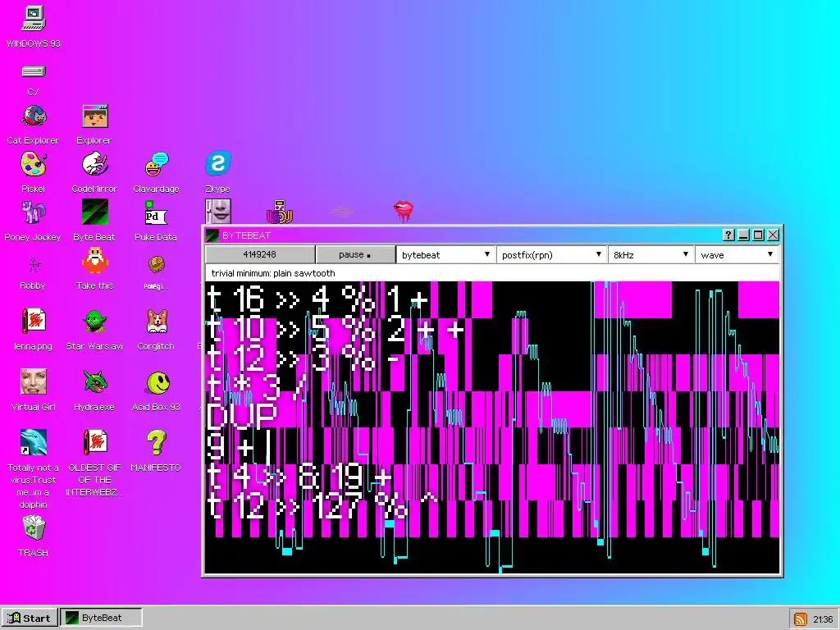This screenshot has height=630, width=840.
Task: Click the red lips desktop icon
Action: [x=404, y=211]
